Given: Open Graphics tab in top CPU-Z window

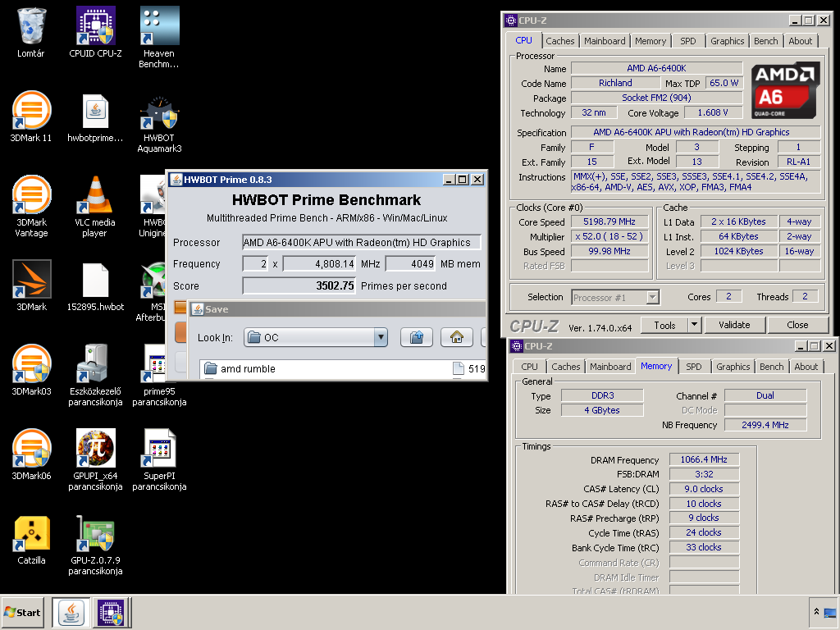Looking at the screenshot, I should pyautogui.click(x=727, y=41).
